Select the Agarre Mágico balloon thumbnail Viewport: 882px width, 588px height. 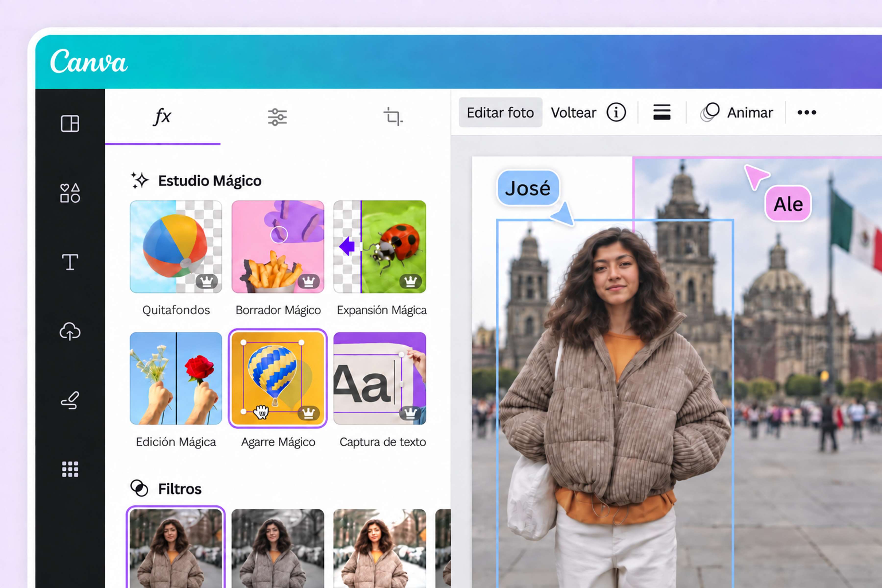[278, 378]
